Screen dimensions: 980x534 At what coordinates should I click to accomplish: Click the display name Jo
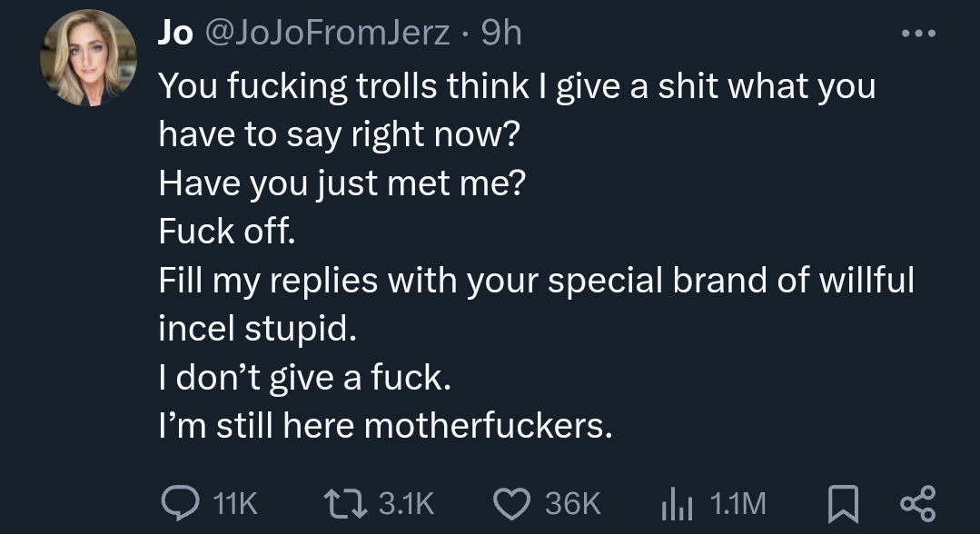(x=174, y=34)
